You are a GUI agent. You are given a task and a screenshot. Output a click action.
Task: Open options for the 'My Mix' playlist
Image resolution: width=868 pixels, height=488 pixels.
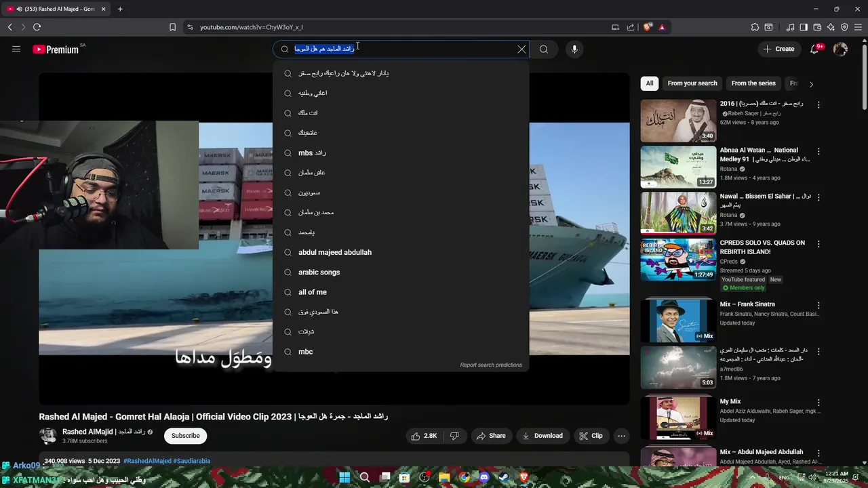(818, 403)
